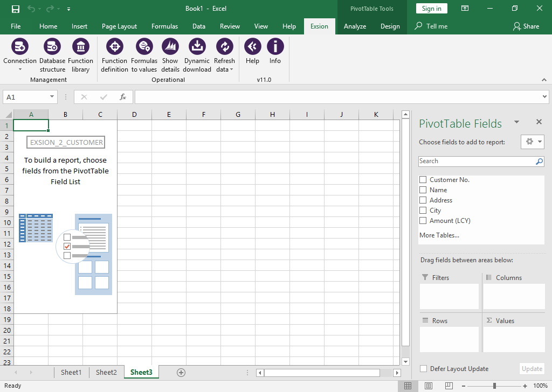Undo the last action
The image size is (552, 392).
[x=31, y=9]
